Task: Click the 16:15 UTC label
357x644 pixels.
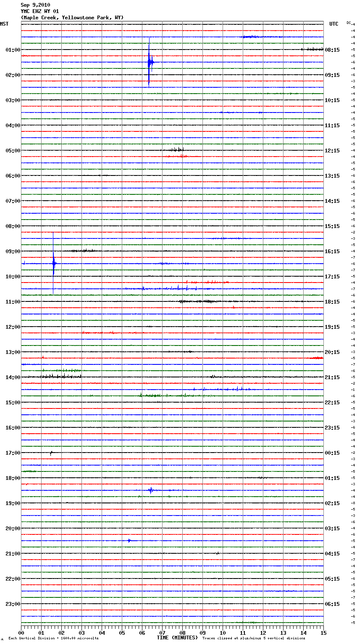Action: click(x=332, y=251)
